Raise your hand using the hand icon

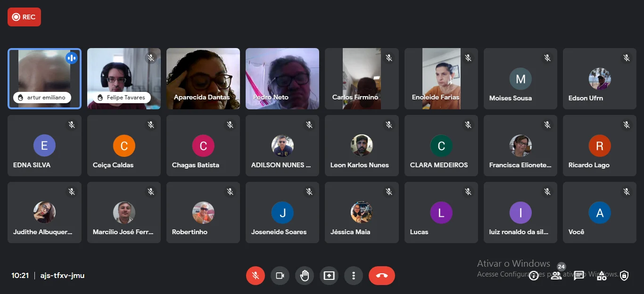point(305,276)
